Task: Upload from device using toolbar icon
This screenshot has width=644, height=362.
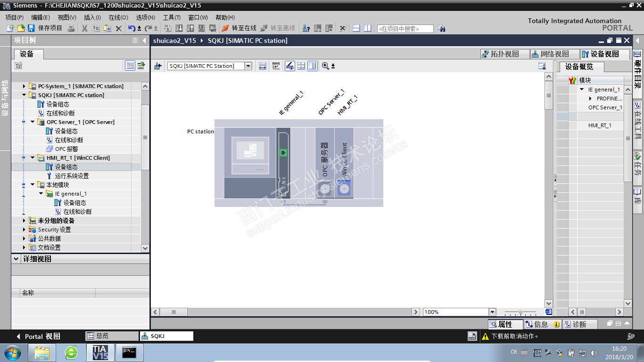Action: (190, 28)
